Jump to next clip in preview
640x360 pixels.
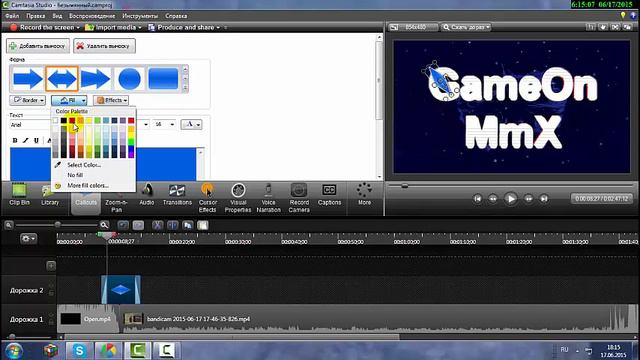tap(544, 199)
